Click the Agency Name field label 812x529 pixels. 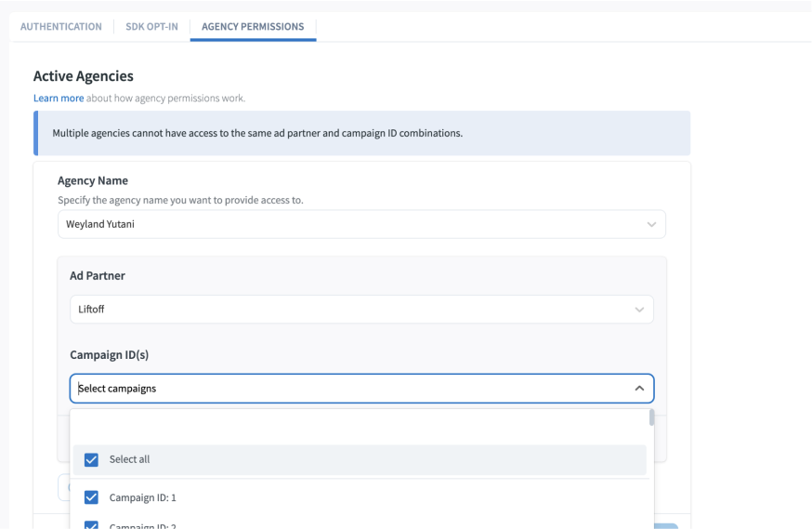[x=93, y=180]
